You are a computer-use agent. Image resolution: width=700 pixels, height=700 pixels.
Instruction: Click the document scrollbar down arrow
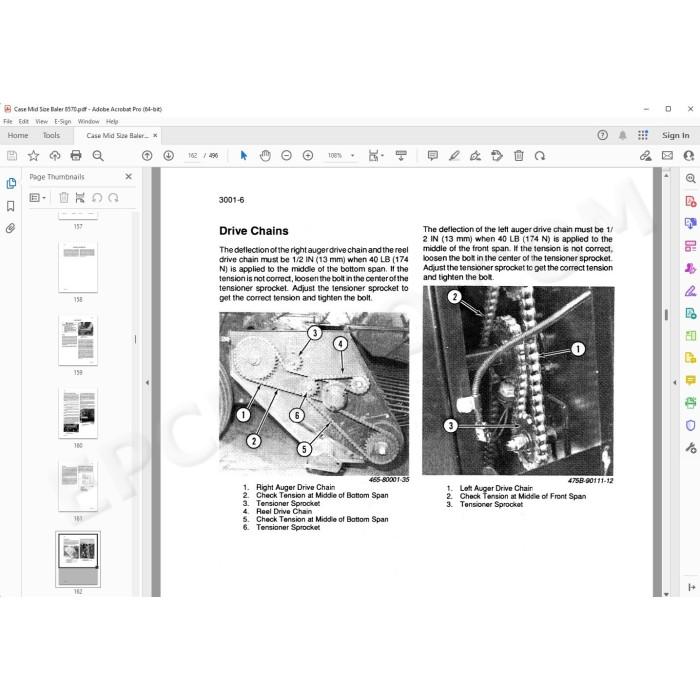coord(666,594)
